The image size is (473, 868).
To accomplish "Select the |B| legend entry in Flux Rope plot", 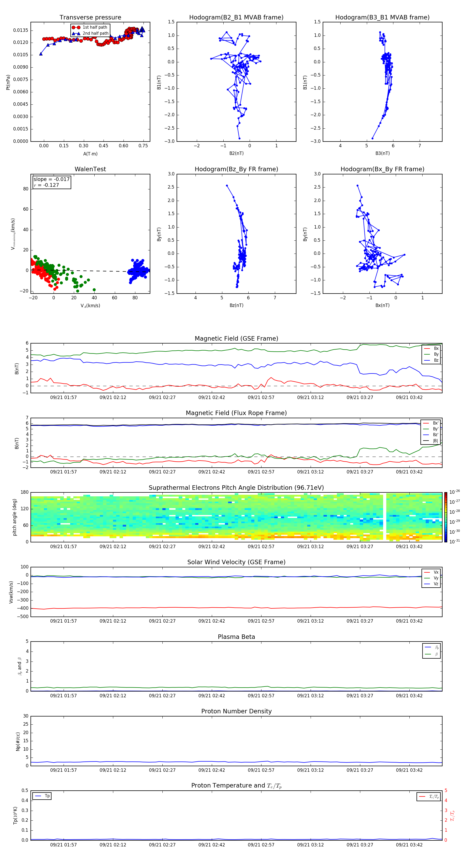I will click(x=431, y=441).
